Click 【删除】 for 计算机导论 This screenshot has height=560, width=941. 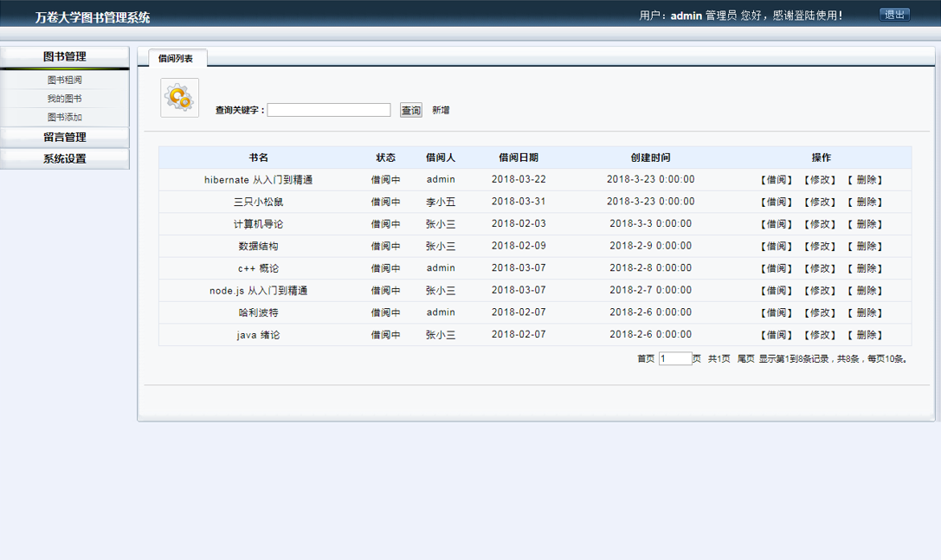click(x=865, y=223)
